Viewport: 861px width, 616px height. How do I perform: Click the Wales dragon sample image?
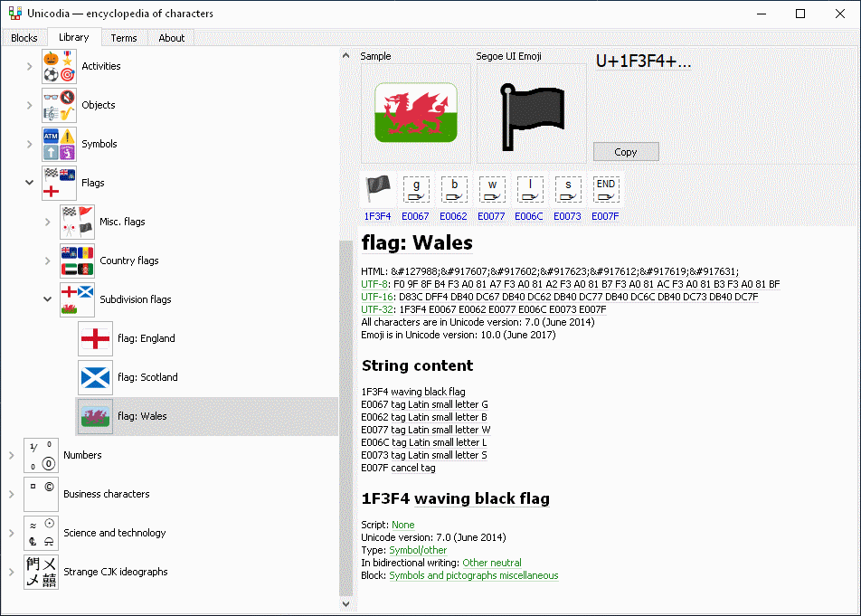coord(416,113)
